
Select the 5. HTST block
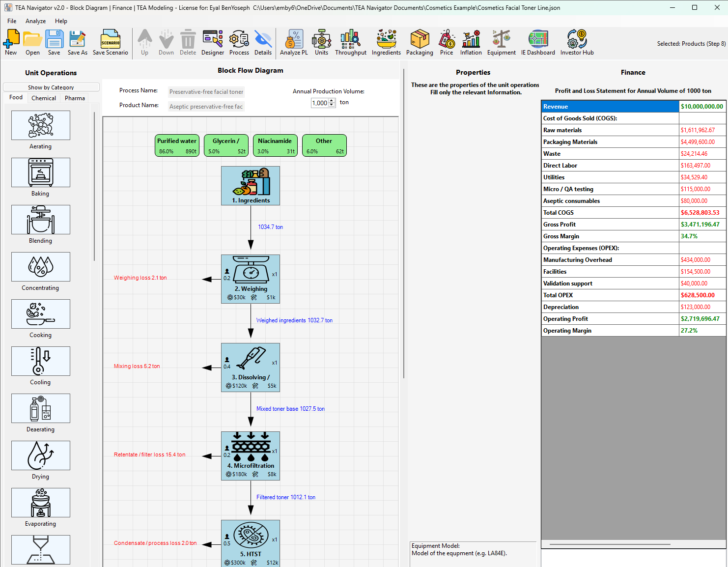tap(251, 543)
